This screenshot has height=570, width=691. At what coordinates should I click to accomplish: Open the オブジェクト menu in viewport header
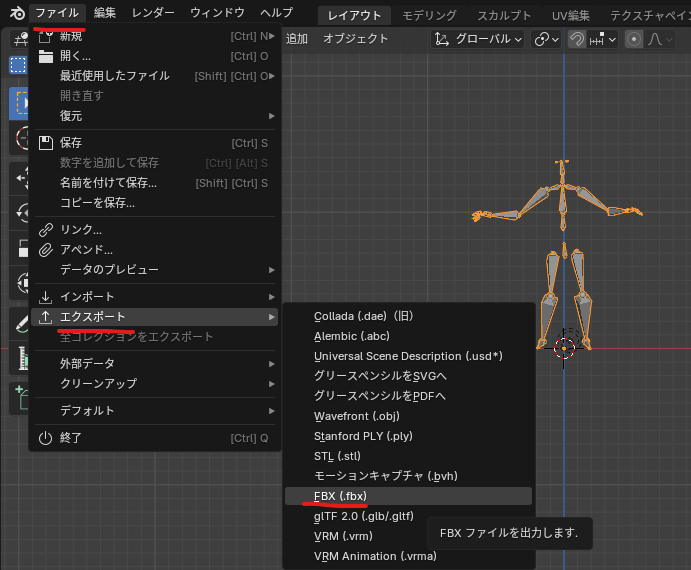(x=355, y=39)
